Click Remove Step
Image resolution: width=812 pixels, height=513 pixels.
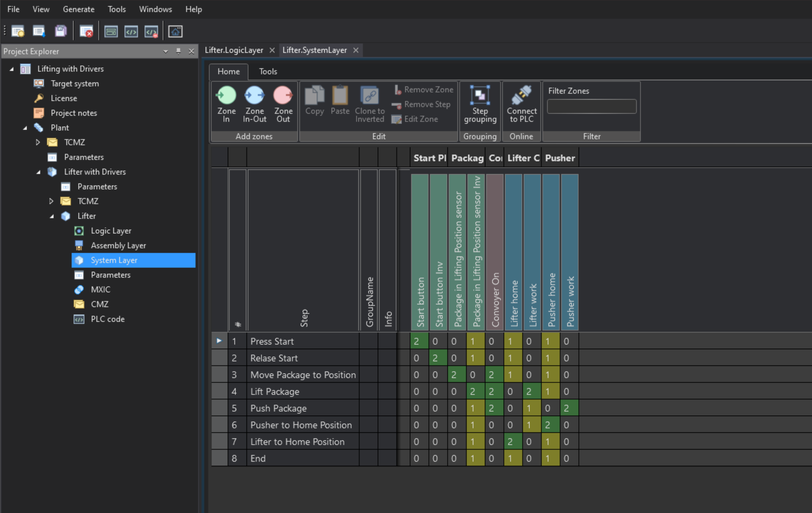pyautogui.click(x=421, y=104)
